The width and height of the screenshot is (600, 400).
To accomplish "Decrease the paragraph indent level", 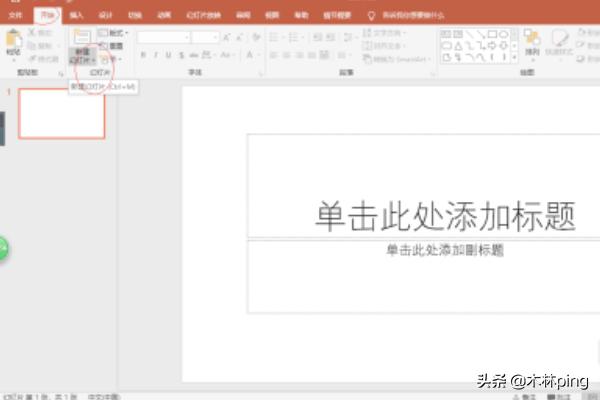I will pos(318,37).
